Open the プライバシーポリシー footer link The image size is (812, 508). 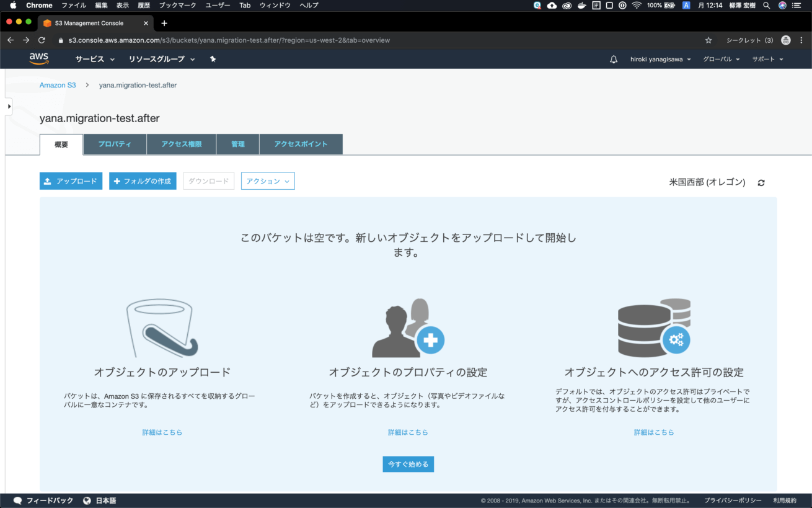(x=733, y=501)
